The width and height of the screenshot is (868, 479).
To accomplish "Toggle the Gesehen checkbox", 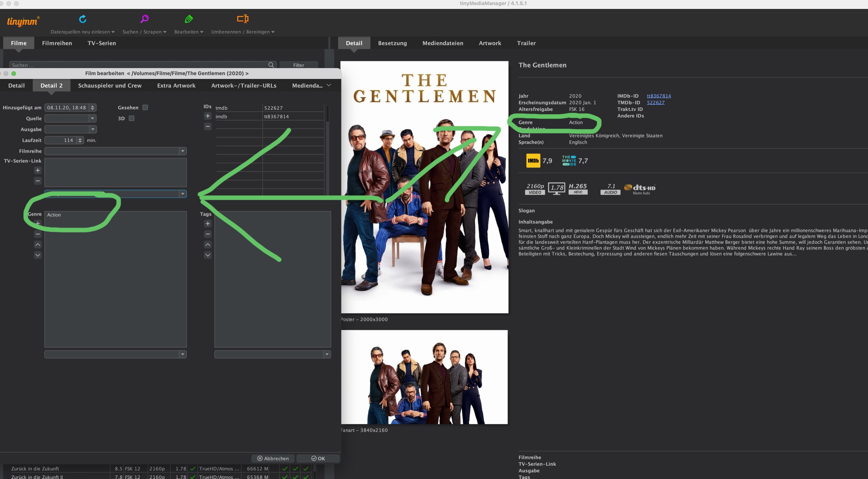I will [x=145, y=107].
